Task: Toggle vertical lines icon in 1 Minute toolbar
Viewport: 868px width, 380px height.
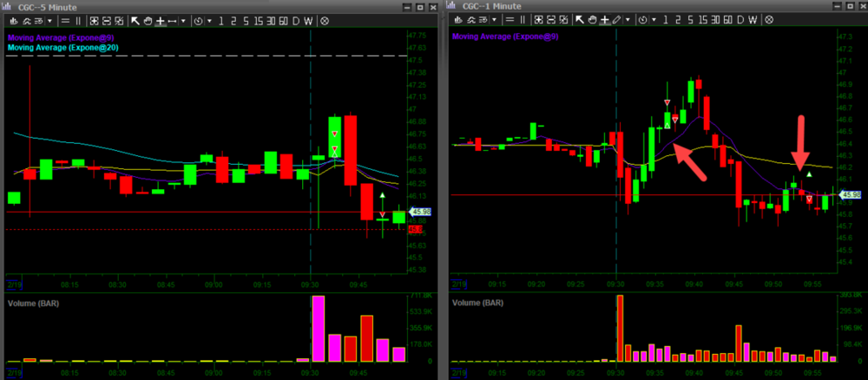Action: [524, 20]
